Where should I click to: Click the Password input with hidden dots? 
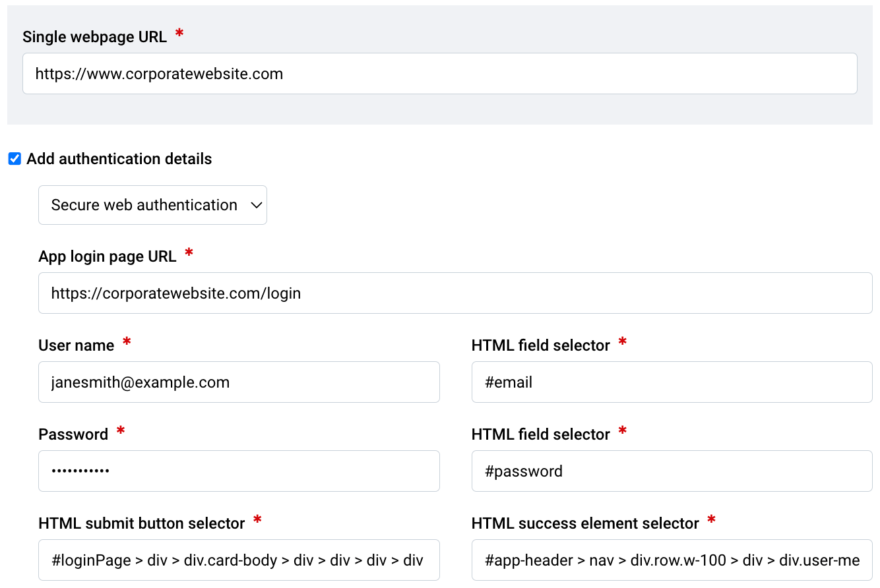coord(239,471)
